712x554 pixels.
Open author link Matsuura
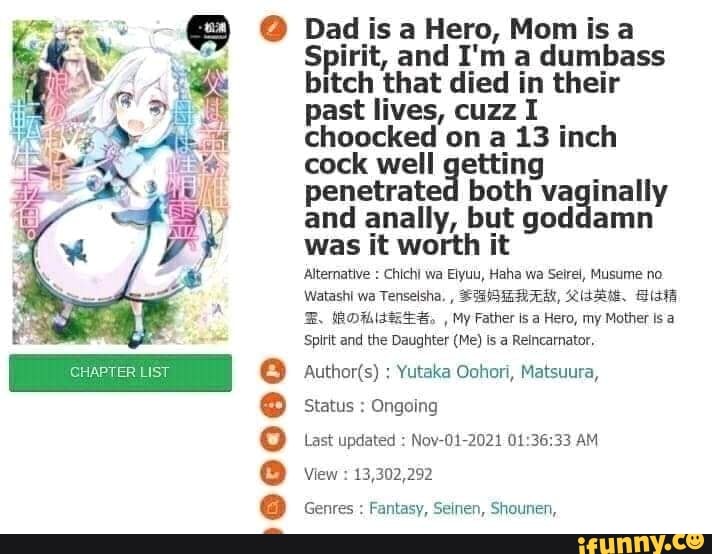557,372
